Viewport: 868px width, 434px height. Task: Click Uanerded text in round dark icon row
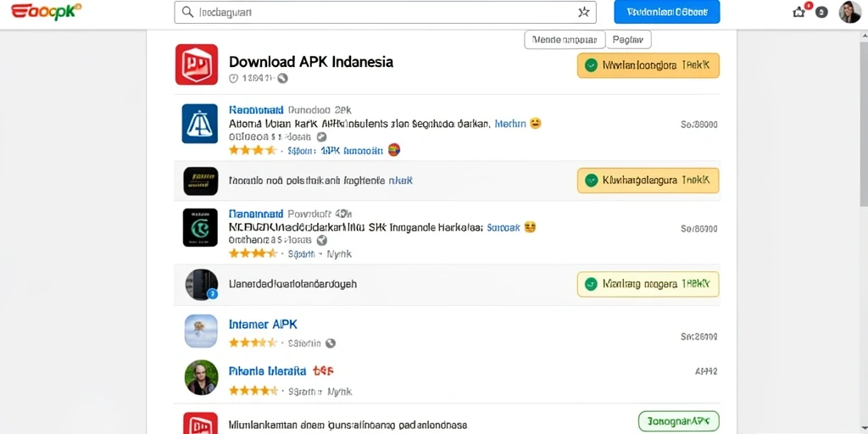pos(292,284)
